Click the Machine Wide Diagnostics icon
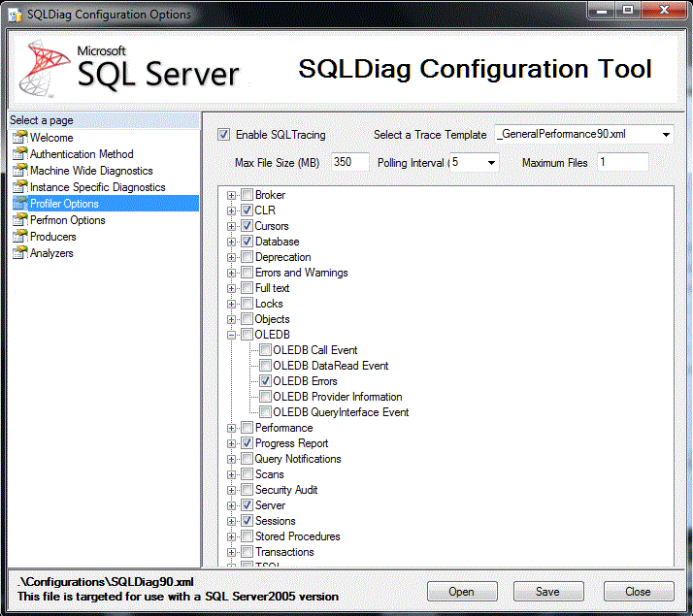This screenshot has width=693, height=616. [x=19, y=171]
